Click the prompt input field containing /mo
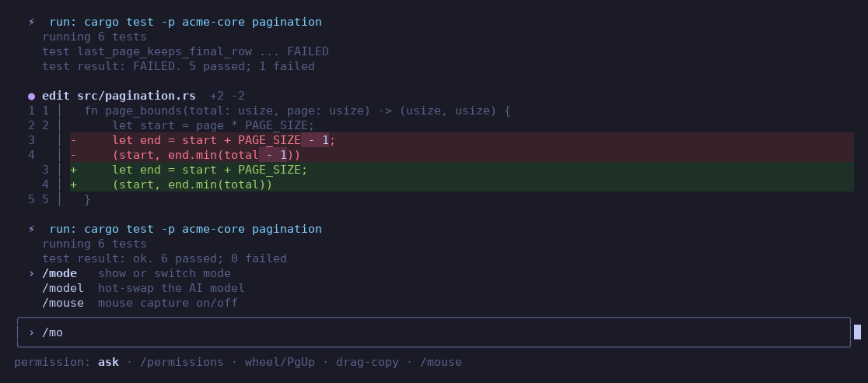The width and height of the screenshot is (868, 383). coord(434,332)
